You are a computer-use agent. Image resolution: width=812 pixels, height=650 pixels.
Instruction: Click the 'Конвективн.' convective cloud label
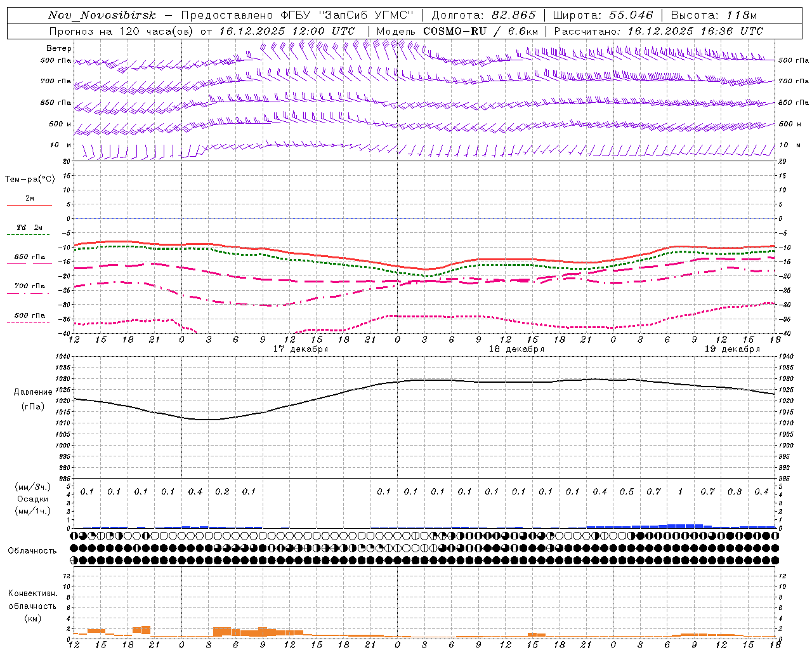32,594
